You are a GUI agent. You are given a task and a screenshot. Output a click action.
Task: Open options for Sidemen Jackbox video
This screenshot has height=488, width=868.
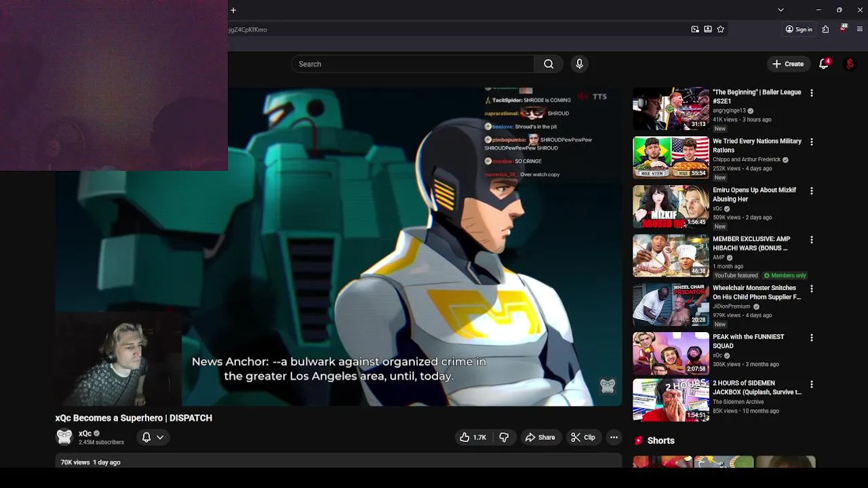(811, 384)
